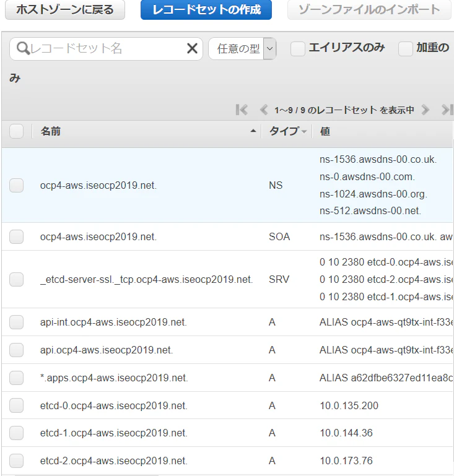
Task: Select etcd-0.ocp4-aws.iseocp2019.net. record
Action: click(113, 405)
